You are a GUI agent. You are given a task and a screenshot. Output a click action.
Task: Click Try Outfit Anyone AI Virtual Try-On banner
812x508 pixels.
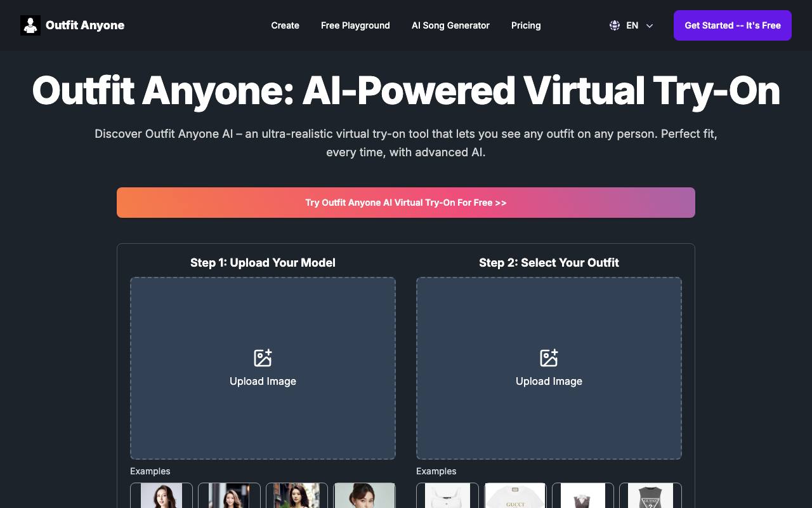pos(406,203)
